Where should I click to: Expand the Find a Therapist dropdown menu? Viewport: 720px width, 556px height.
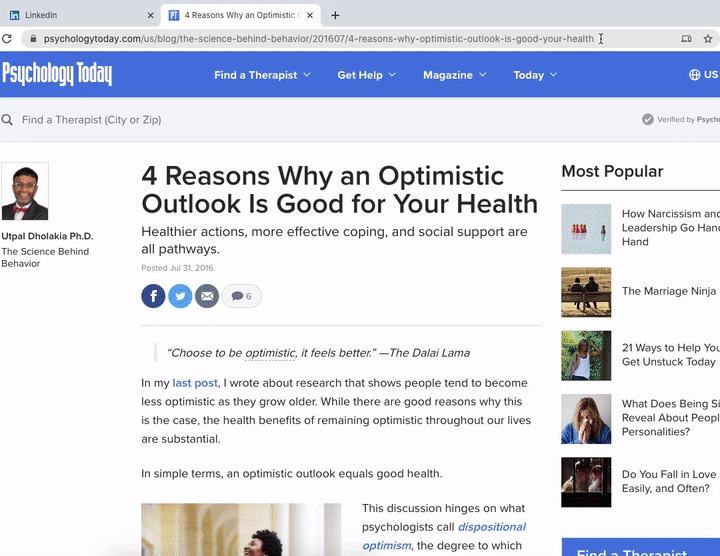(x=262, y=75)
